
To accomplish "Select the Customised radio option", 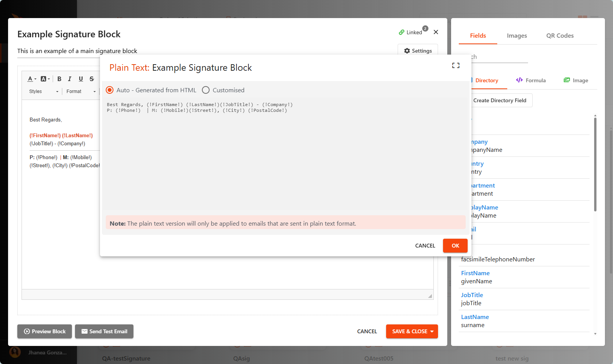I will (206, 90).
